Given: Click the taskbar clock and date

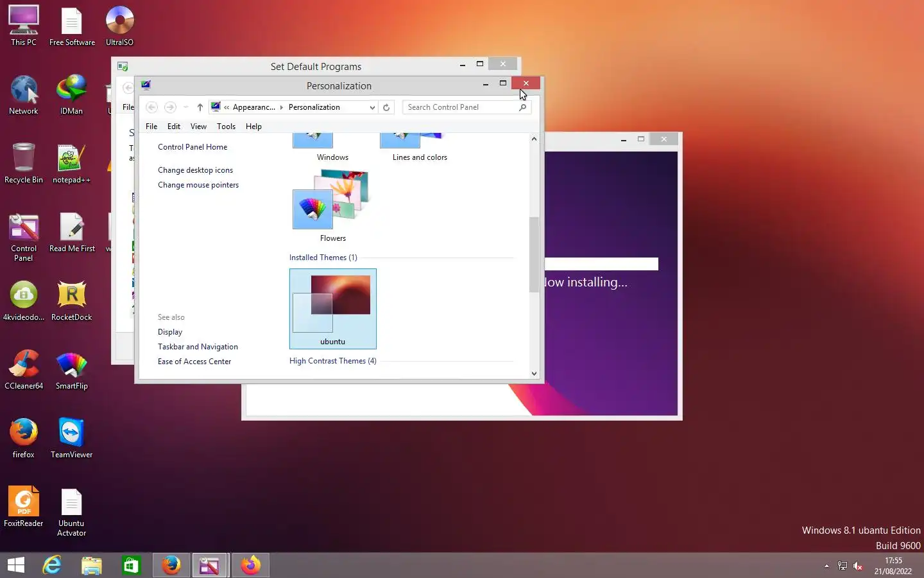Looking at the screenshot, I should coord(893,566).
